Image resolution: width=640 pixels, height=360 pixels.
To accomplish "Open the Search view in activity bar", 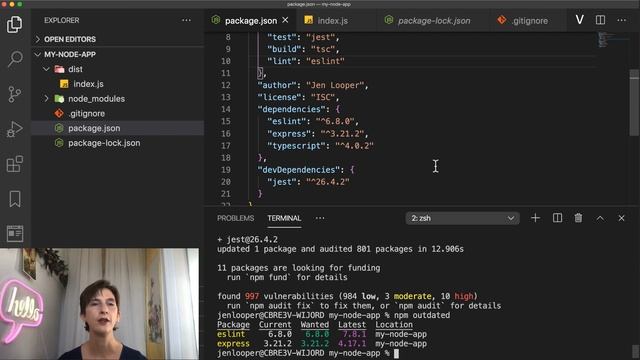I will [15, 59].
